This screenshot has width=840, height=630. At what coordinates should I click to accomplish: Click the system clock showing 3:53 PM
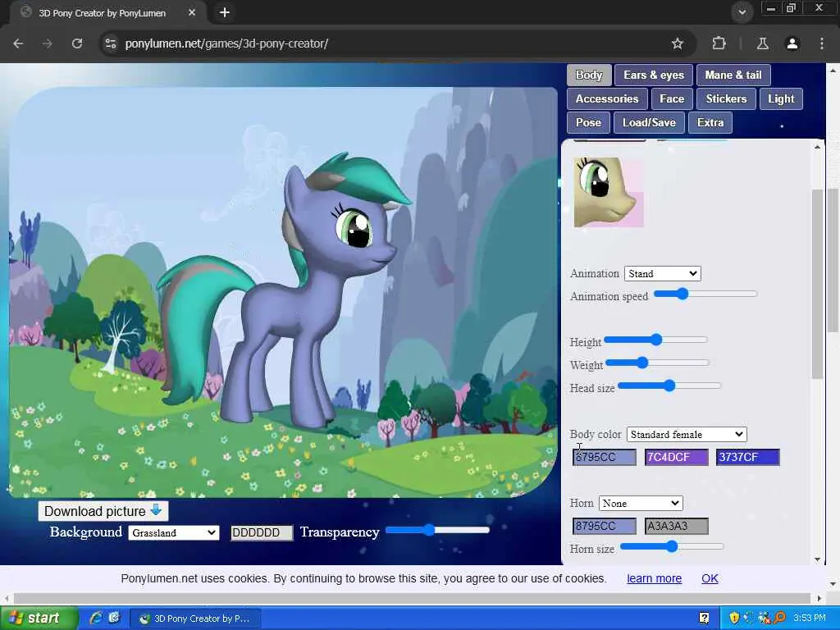point(810,618)
